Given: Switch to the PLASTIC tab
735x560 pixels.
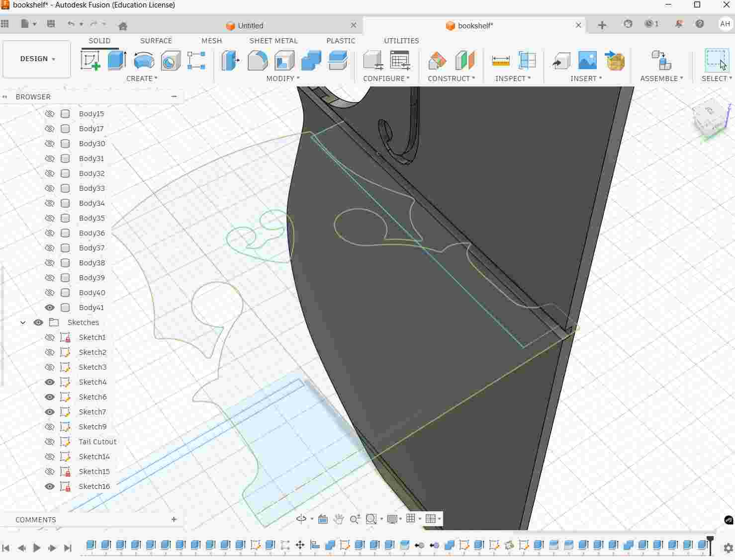Looking at the screenshot, I should (x=341, y=41).
